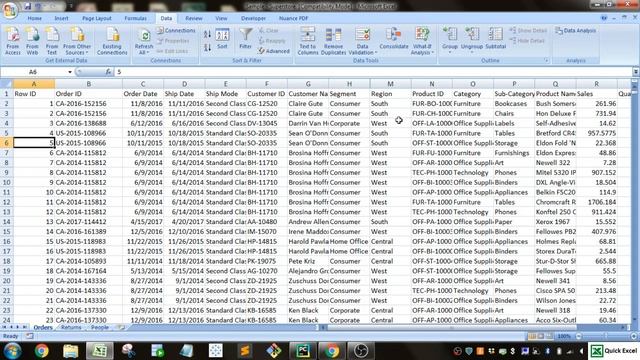Sort ascending A to Z icon

[207, 34]
